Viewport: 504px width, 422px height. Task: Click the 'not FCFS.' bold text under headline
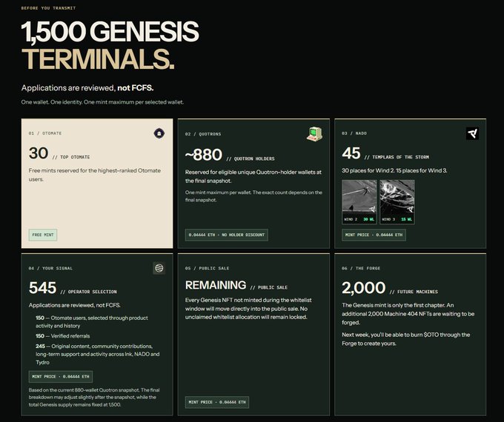coord(136,87)
